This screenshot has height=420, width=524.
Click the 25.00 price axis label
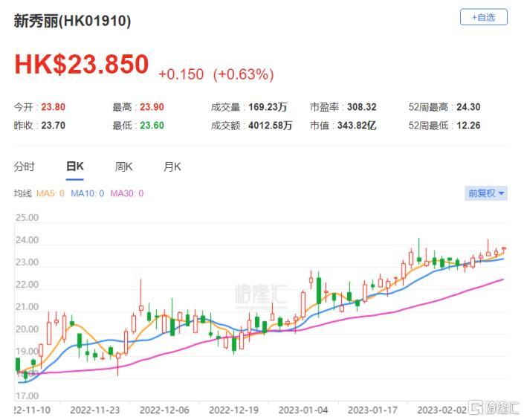[27, 218]
